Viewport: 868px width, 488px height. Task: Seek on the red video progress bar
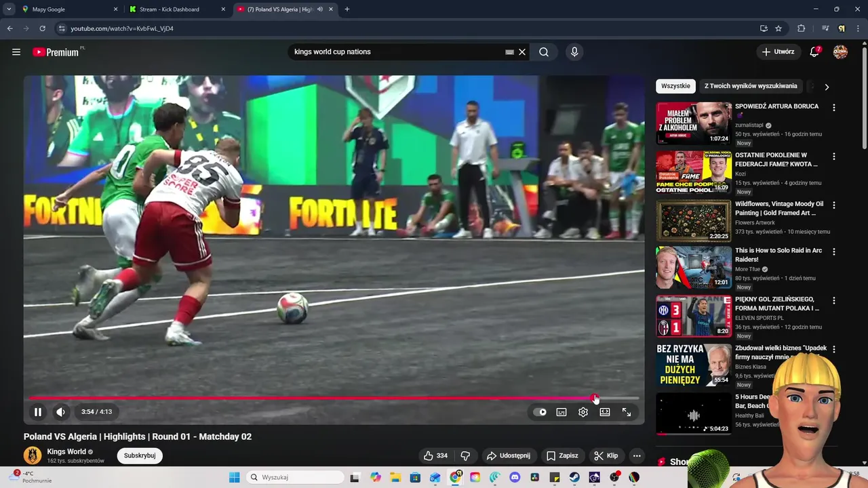coord(334,398)
